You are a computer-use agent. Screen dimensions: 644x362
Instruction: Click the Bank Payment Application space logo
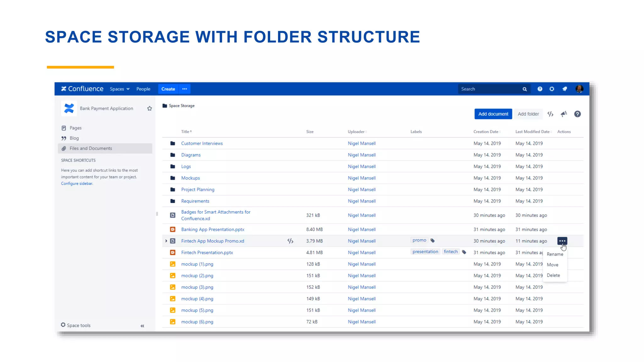(x=69, y=108)
